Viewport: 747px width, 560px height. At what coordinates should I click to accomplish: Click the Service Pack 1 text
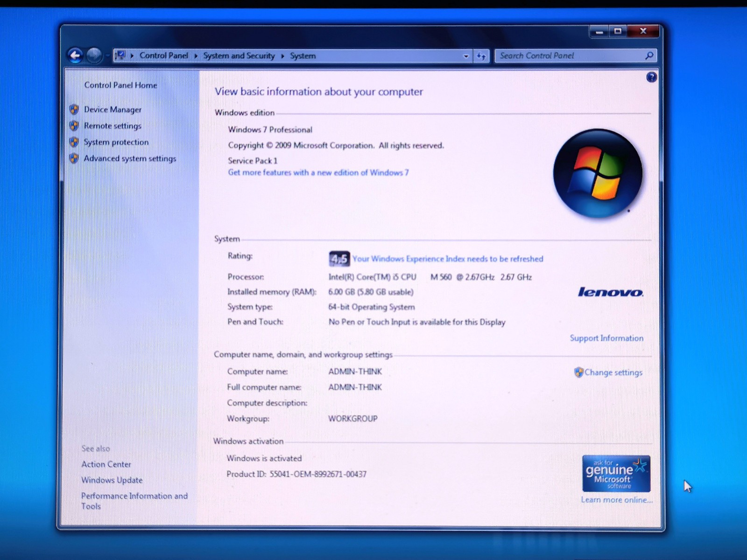[x=253, y=161]
